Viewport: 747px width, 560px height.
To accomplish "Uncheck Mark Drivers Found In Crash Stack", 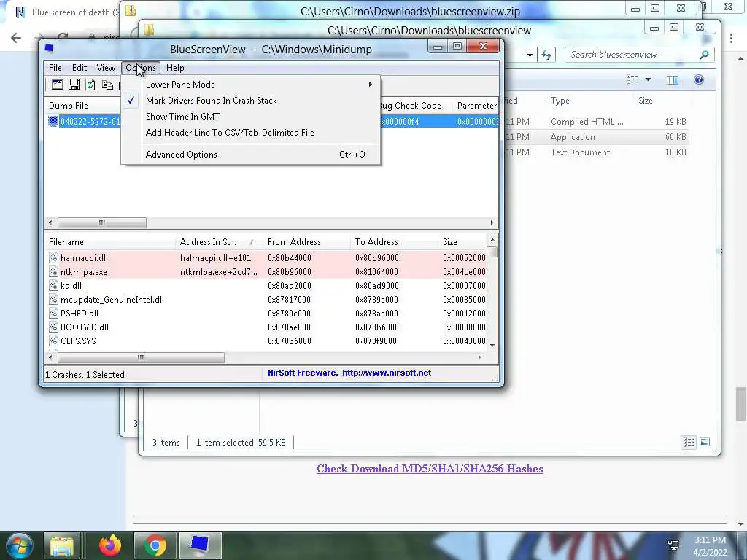I will (x=251, y=101).
